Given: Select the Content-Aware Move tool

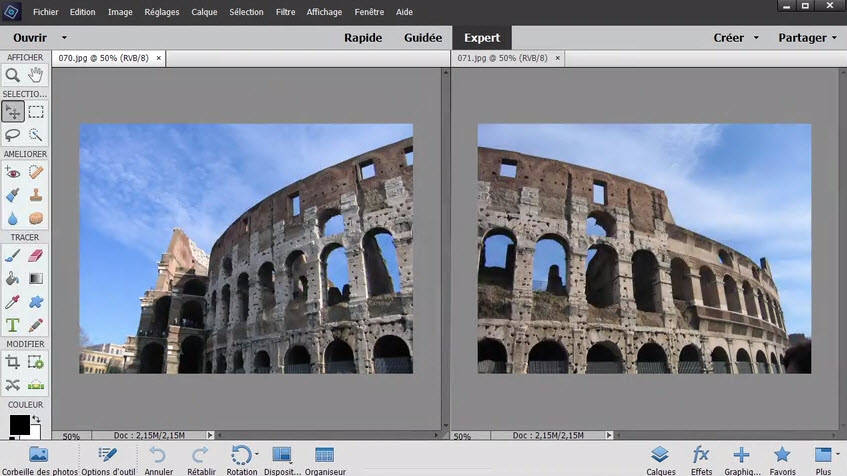Looking at the screenshot, I should click(12, 385).
